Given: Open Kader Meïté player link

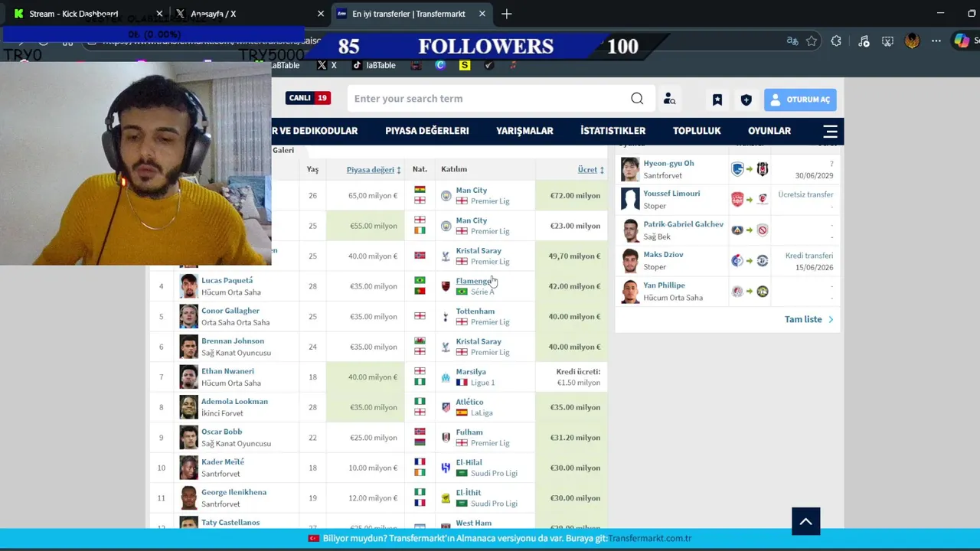Looking at the screenshot, I should click(223, 461).
